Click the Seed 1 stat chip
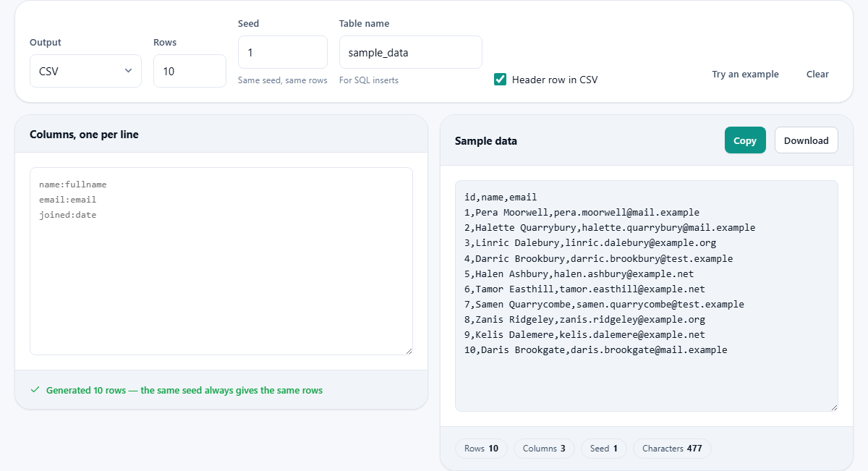The image size is (868, 471). (604, 449)
